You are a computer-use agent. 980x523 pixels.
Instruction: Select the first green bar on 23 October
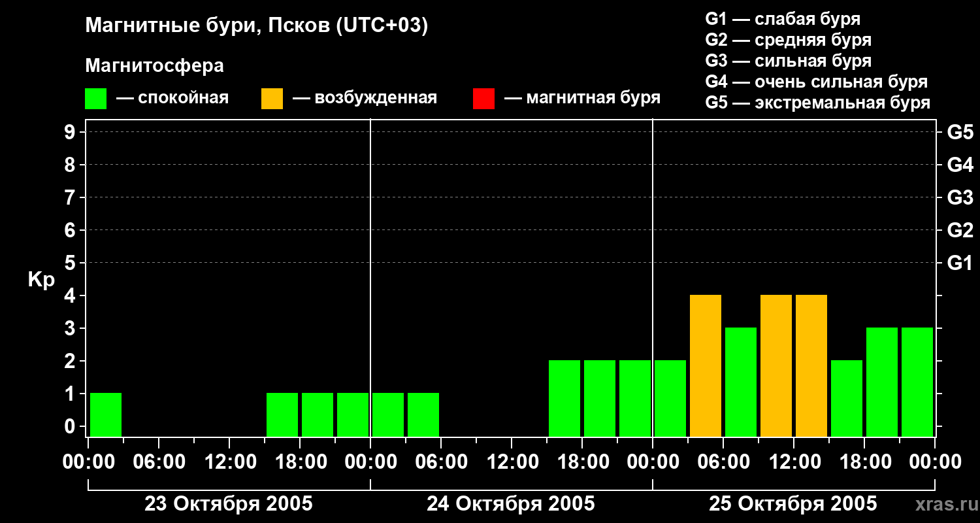[106, 414]
